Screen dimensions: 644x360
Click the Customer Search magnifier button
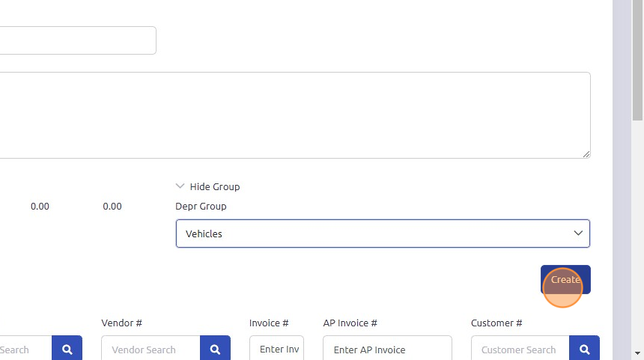coord(584,349)
